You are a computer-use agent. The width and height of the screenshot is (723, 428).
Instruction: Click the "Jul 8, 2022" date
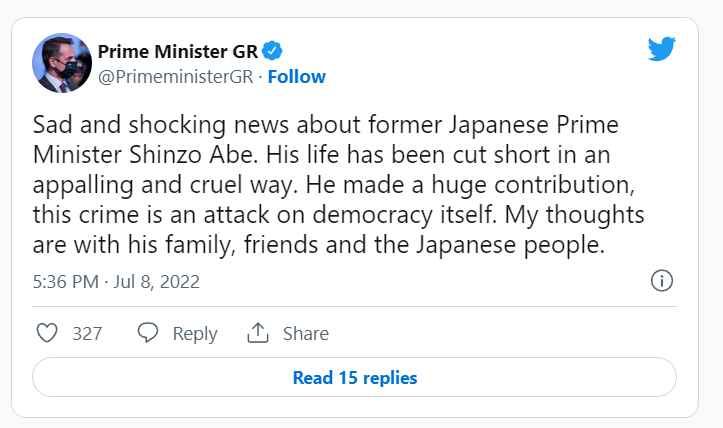pyautogui.click(x=157, y=282)
